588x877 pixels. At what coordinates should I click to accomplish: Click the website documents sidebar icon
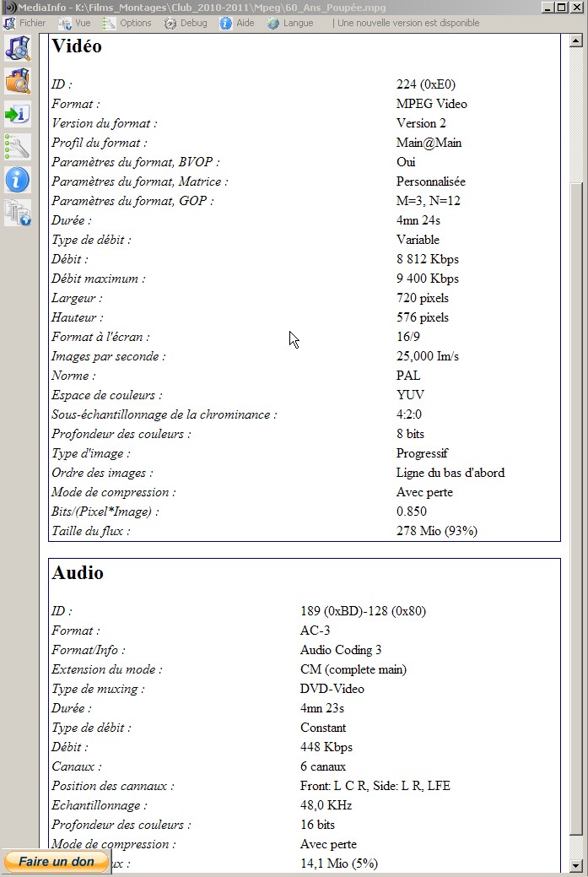pos(18,213)
